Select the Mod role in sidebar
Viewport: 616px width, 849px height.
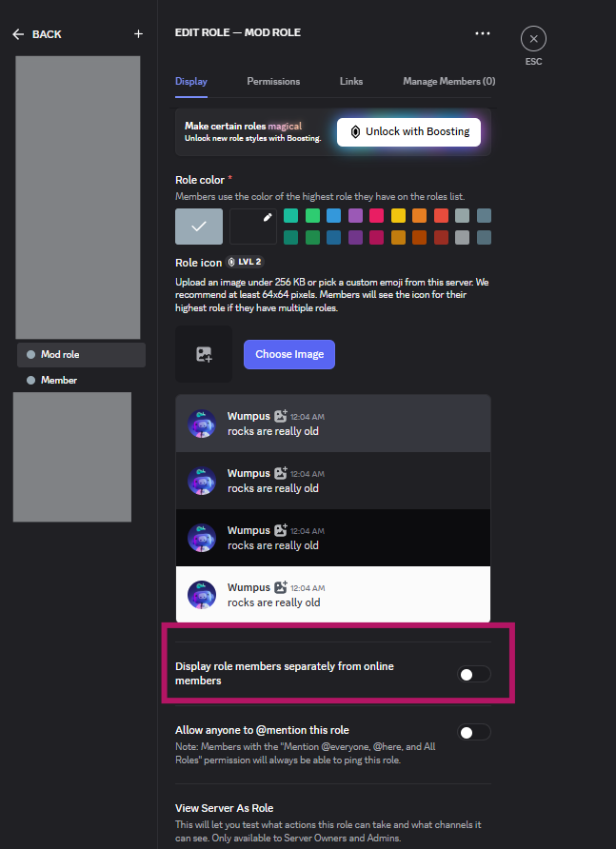tap(81, 355)
